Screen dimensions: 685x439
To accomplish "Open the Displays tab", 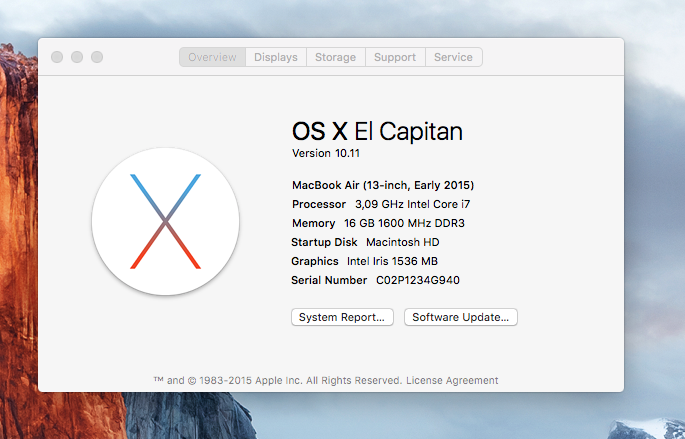I will pos(275,57).
